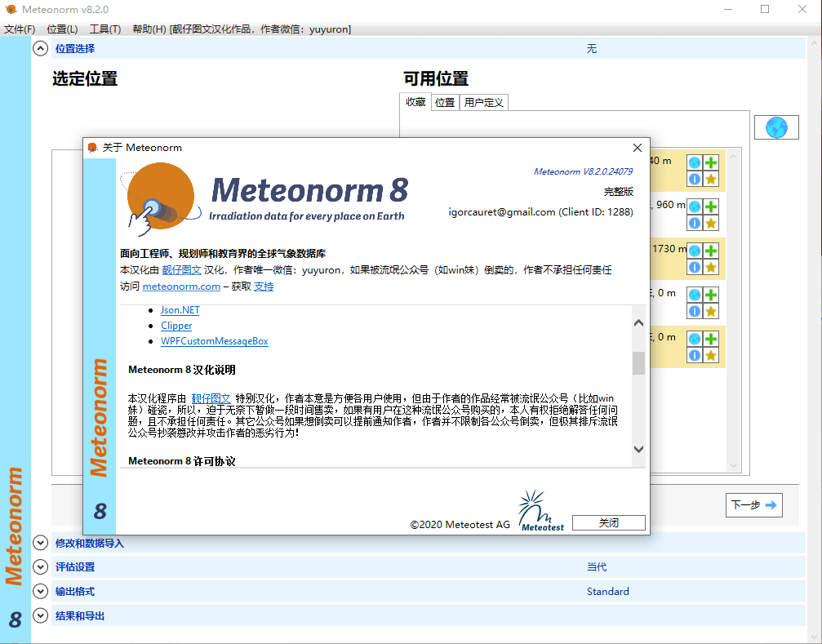The image size is (822, 644).
Task: Expand the 结果和导出 section
Action: 40,615
